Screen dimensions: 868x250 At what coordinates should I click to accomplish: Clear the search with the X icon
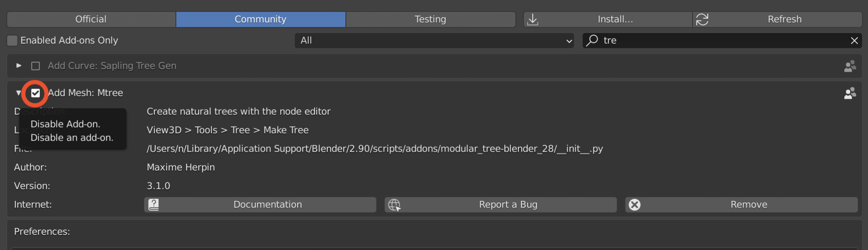854,40
